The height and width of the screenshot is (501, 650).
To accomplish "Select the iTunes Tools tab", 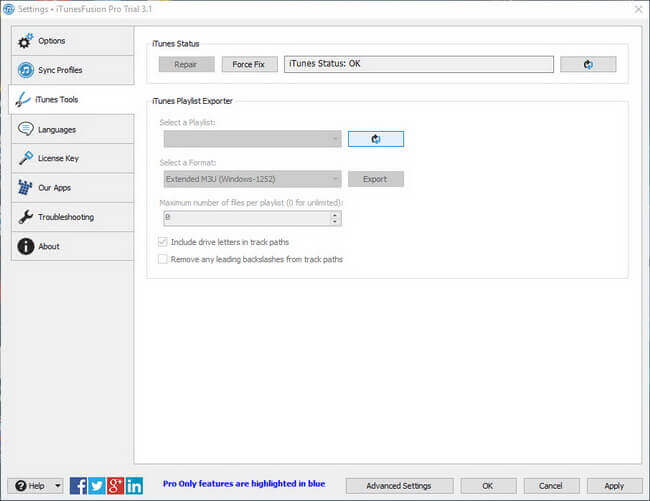I will coord(71,99).
